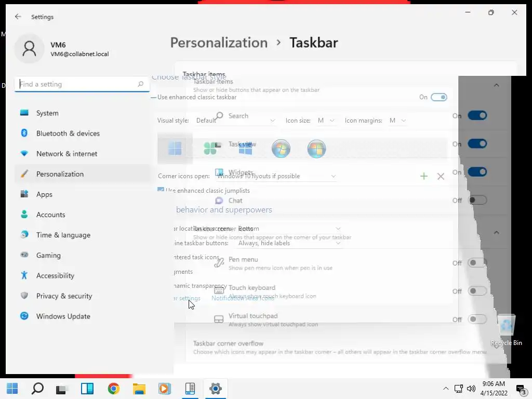Click the search magnifier in Find a setting
Image resolution: width=532 pixels, height=399 pixels.
click(x=140, y=84)
